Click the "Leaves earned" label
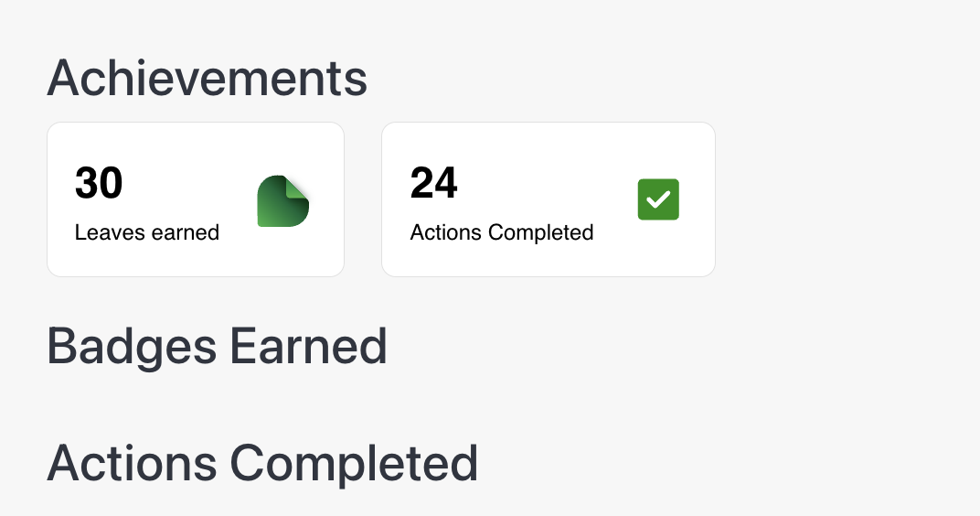This screenshot has width=980, height=516. coord(146,232)
